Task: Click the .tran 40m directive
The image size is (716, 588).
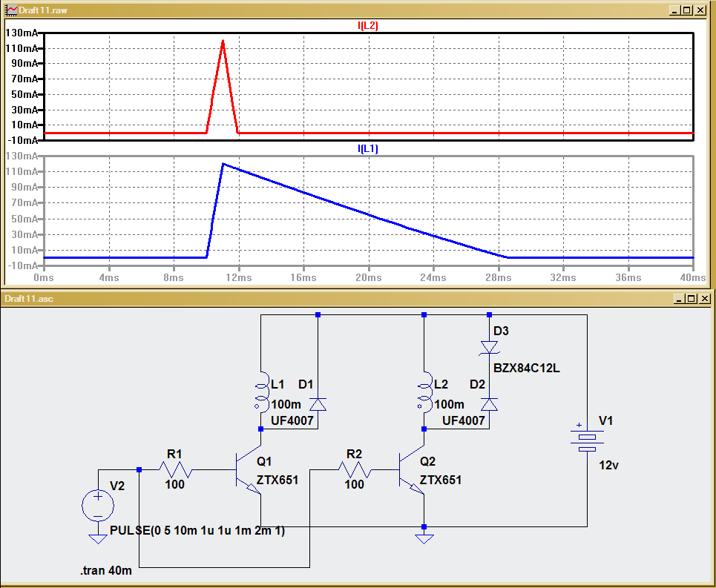Action: coord(106,571)
